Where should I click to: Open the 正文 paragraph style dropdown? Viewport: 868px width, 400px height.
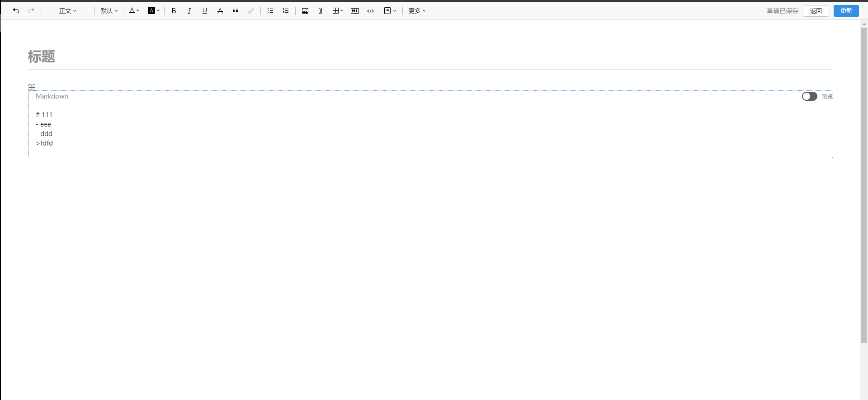[x=68, y=11]
